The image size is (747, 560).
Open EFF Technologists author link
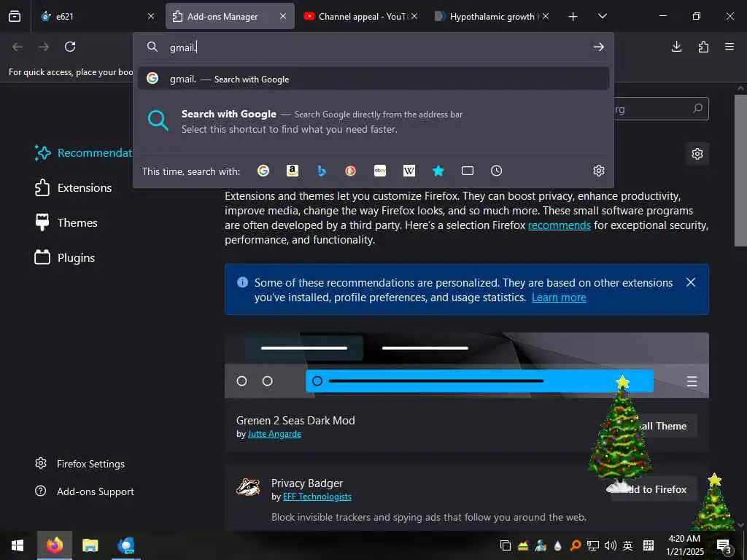pos(317,497)
